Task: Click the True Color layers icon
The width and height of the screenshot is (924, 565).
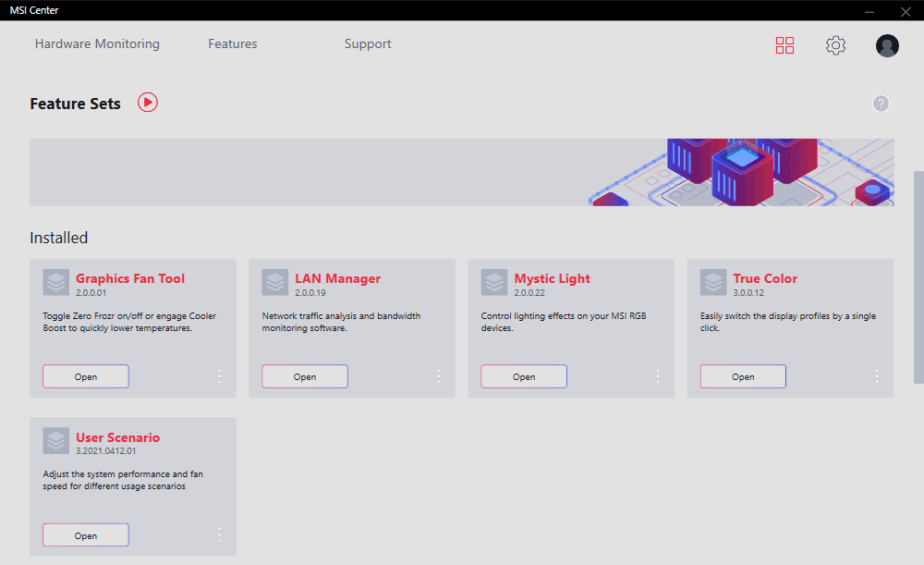Action: point(713,283)
